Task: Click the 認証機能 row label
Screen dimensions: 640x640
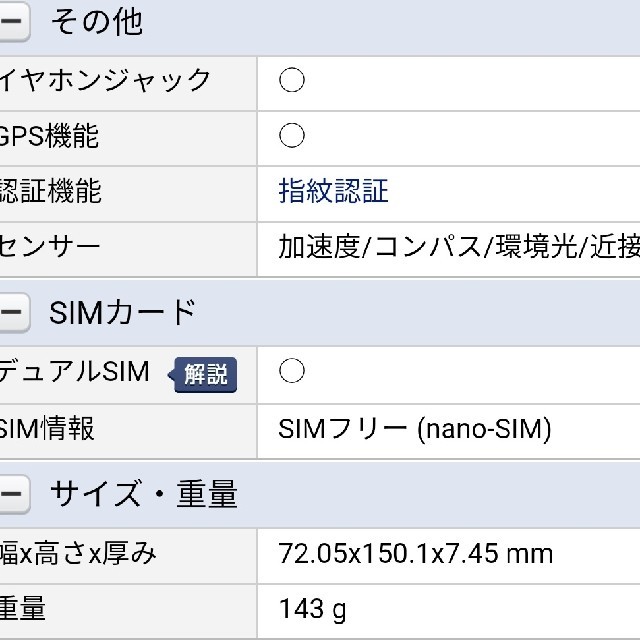Action: pyautogui.click(x=51, y=191)
